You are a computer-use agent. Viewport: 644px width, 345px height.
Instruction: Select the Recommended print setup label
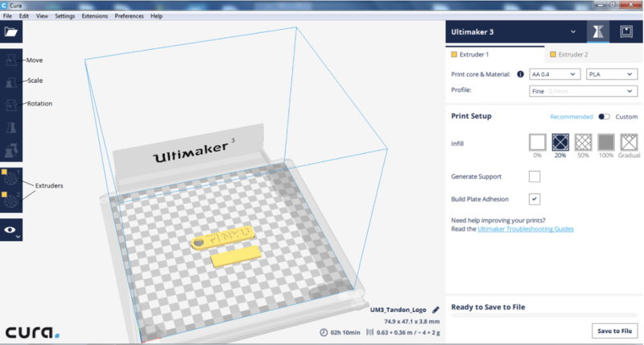(x=572, y=117)
